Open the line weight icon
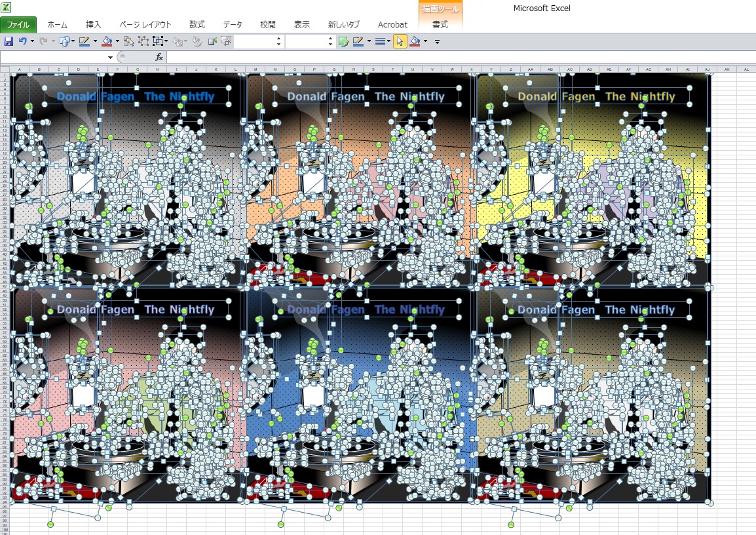This screenshot has height=535, width=756. pos(380,41)
